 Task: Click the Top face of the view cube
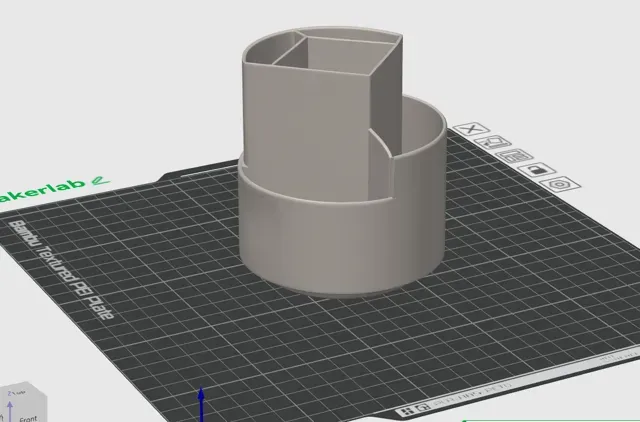click(x=16, y=393)
